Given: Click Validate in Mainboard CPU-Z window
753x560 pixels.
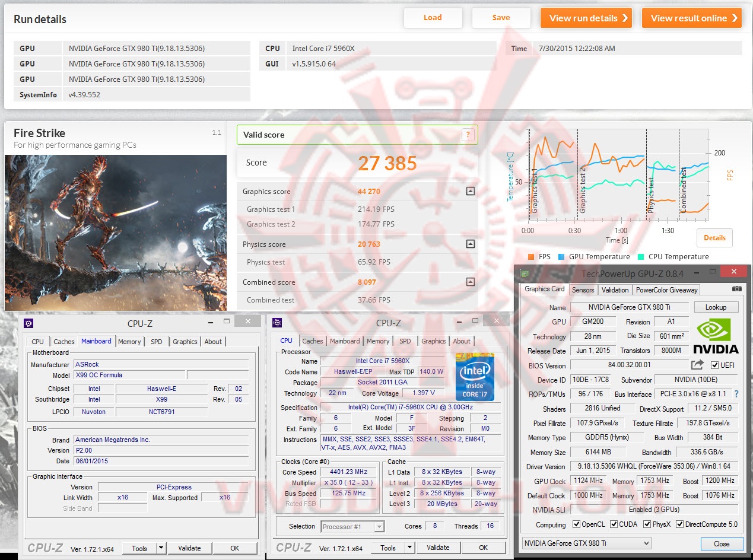Looking at the screenshot, I should click(x=189, y=548).
